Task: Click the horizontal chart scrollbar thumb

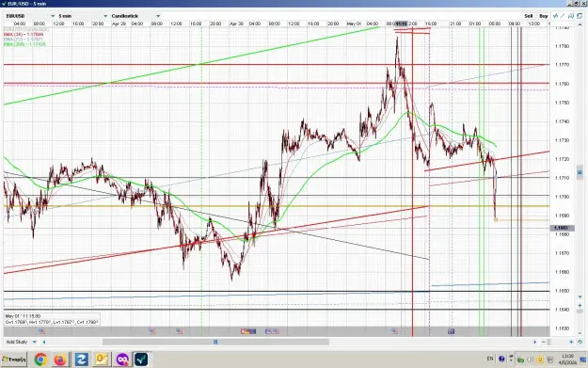Action: tap(215, 342)
